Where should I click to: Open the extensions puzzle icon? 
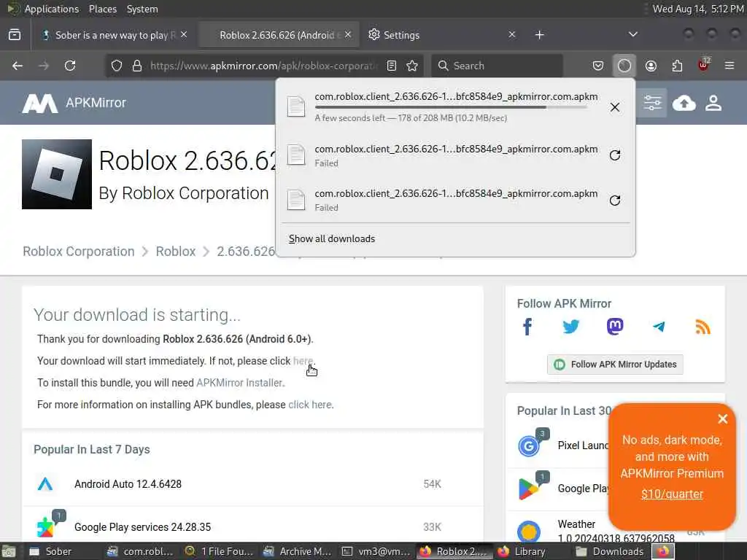(677, 66)
